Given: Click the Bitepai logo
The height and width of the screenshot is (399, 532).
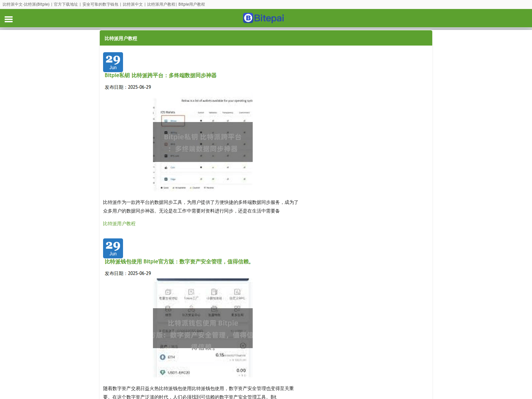Looking at the screenshot, I should point(263,18).
